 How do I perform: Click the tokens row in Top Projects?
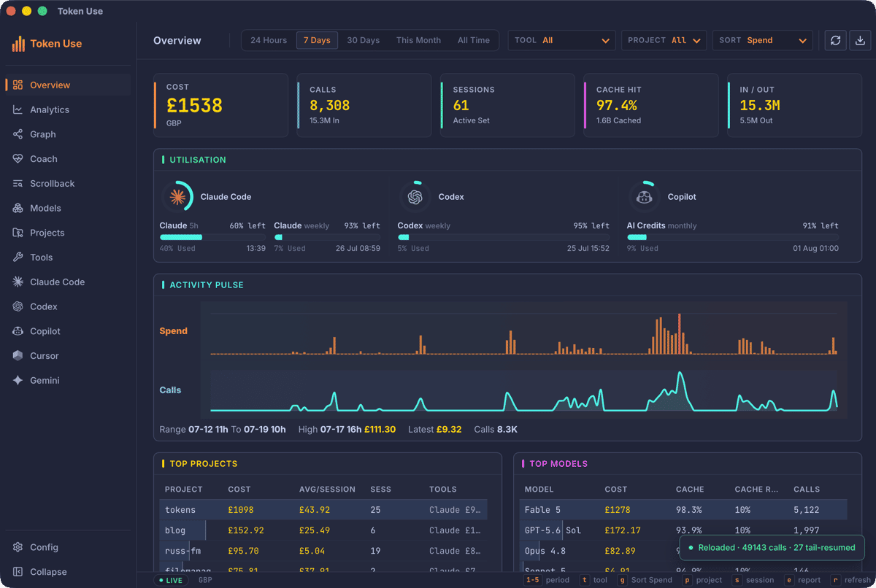[x=323, y=510]
